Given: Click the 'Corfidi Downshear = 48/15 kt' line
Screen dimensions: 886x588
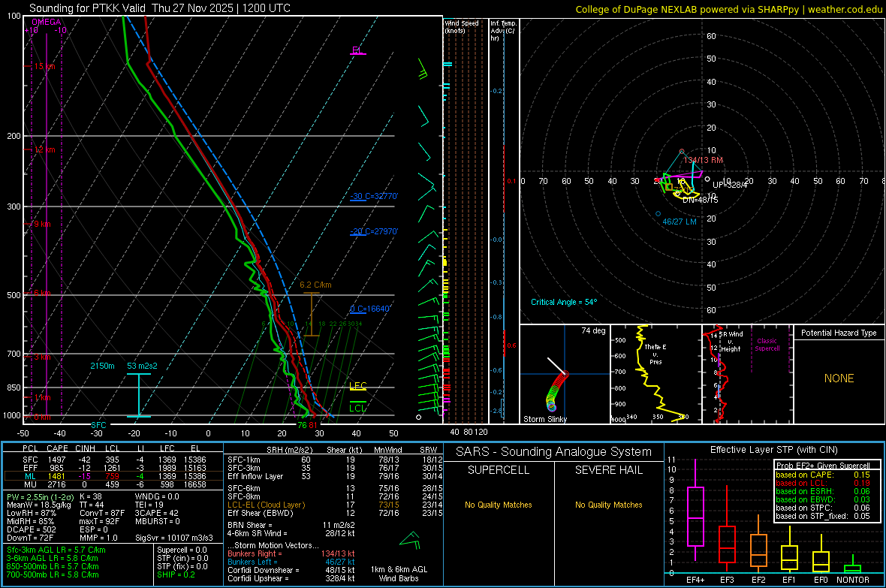Looking at the screenshot, I should (291, 570).
